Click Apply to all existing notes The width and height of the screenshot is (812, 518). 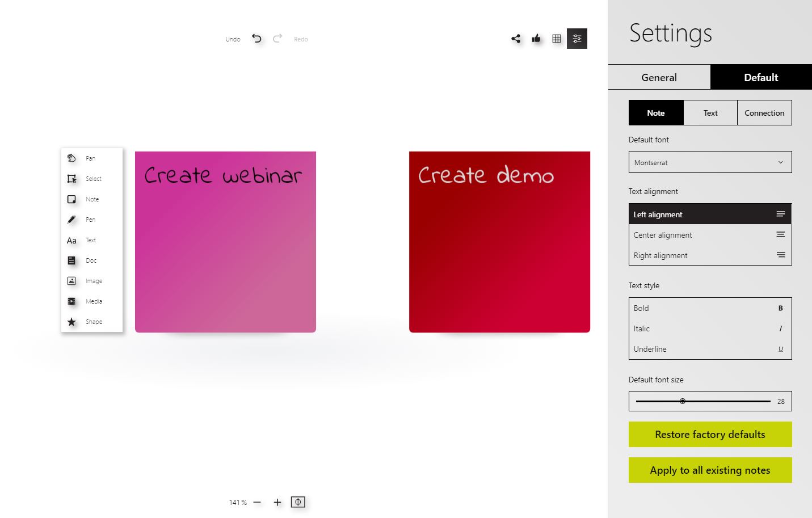(710, 470)
